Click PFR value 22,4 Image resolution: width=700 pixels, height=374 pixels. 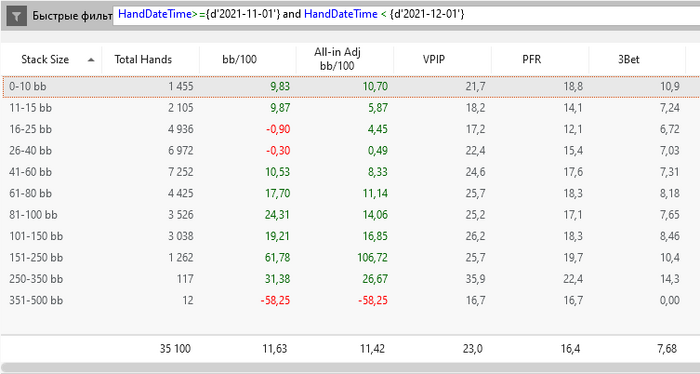pos(573,279)
